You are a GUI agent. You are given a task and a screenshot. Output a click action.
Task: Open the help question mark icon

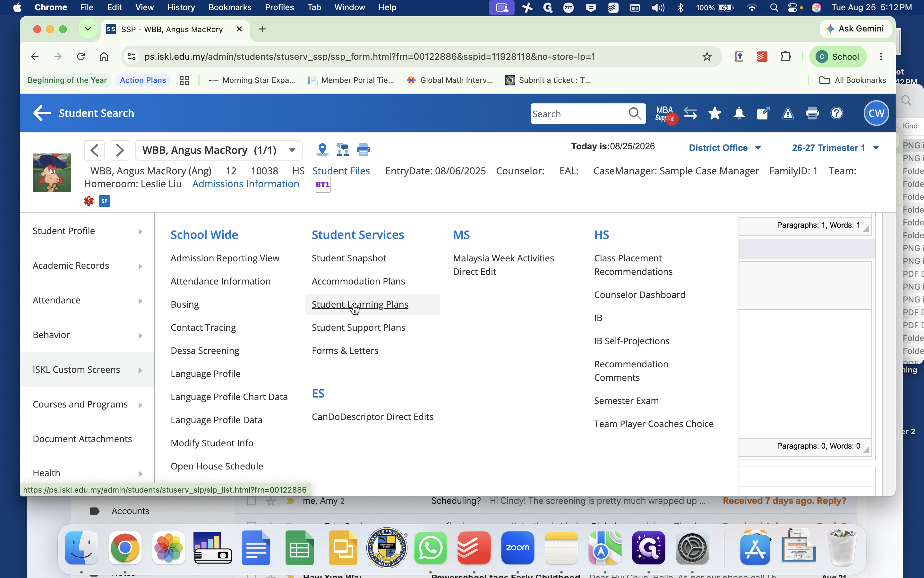[836, 114]
